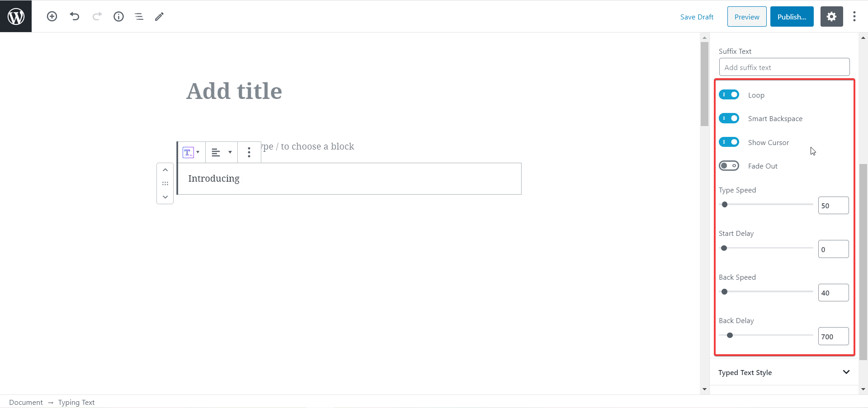
Task: Open the Typing Text block type switcher
Action: pos(191,152)
